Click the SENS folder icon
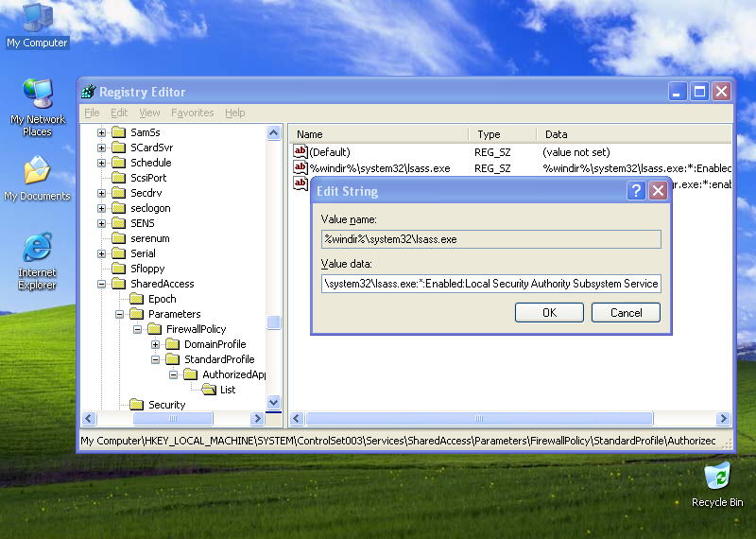The image size is (756, 539). [x=119, y=223]
